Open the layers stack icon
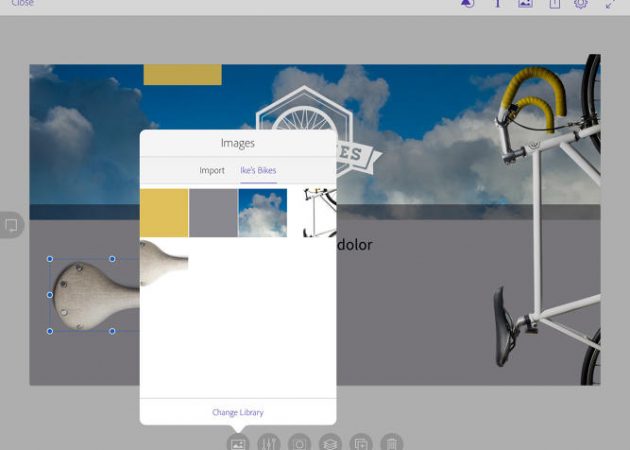630x450 pixels. tap(331, 443)
